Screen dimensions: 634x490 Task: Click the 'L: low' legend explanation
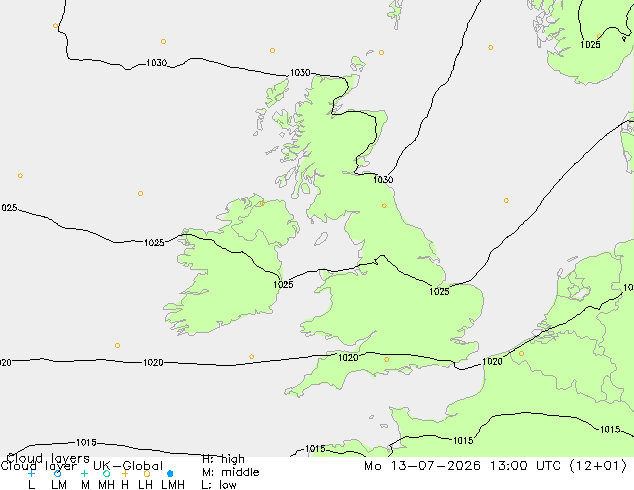(219, 485)
